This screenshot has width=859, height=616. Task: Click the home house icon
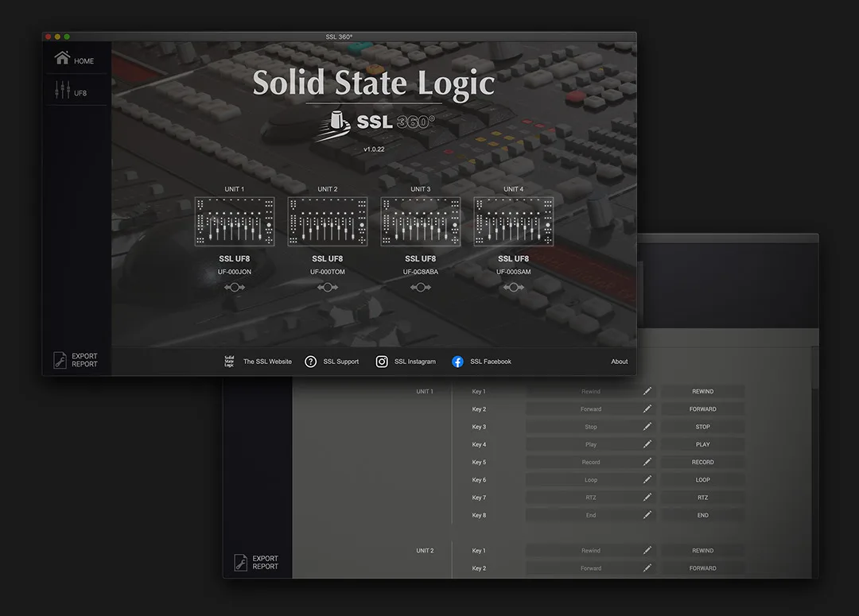pos(62,57)
